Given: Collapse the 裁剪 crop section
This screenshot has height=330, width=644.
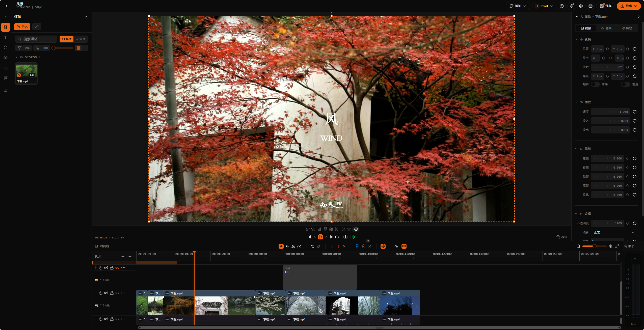Looking at the screenshot, I should point(576,149).
